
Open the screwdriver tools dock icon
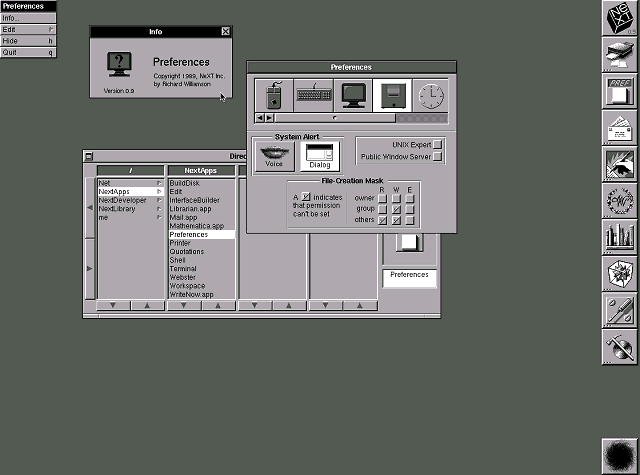620,311
